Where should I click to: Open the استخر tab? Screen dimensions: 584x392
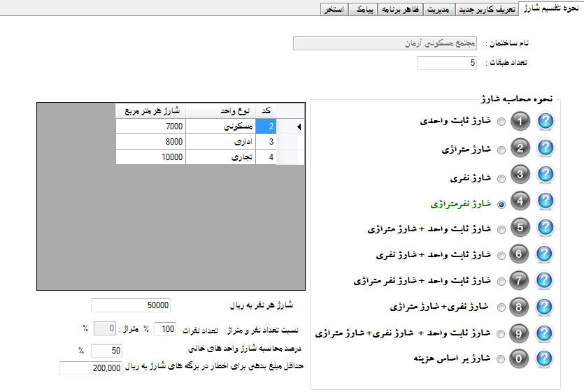[x=334, y=9]
